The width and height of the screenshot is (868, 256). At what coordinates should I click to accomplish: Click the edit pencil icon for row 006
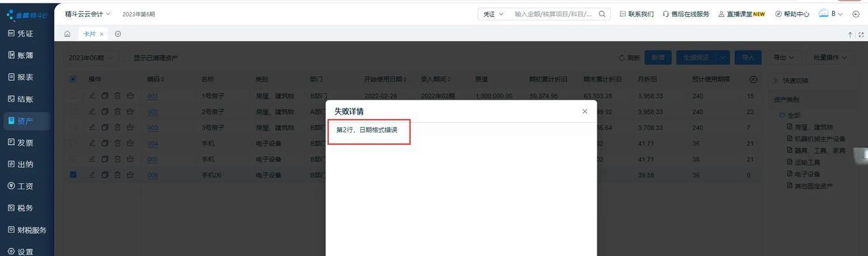click(92, 175)
